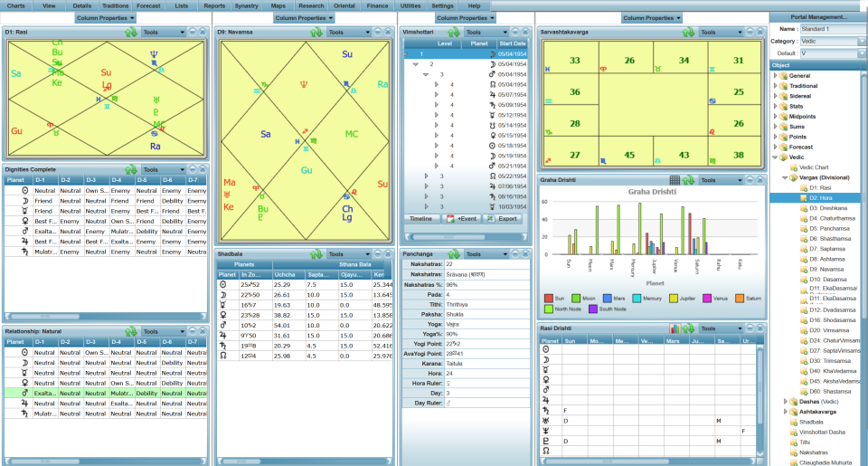
Task: Collapse Vimshottari level 2 row
Action: pyautogui.click(x=416, y=64)
